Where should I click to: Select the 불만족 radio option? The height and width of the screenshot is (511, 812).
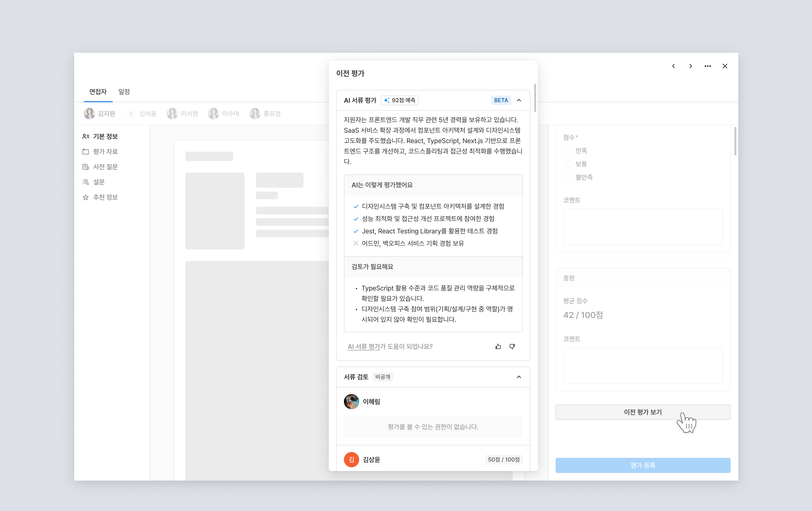[568, 177]
